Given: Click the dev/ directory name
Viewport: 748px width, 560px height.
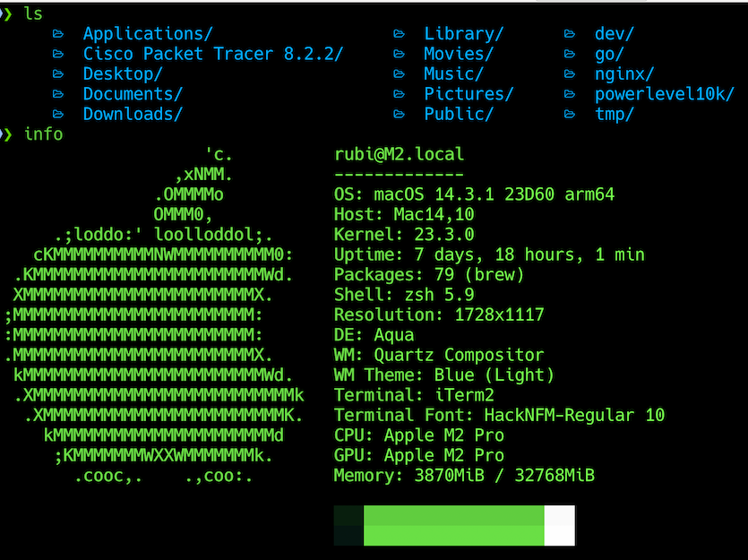Looking at the screenshot, I should 615,34.
